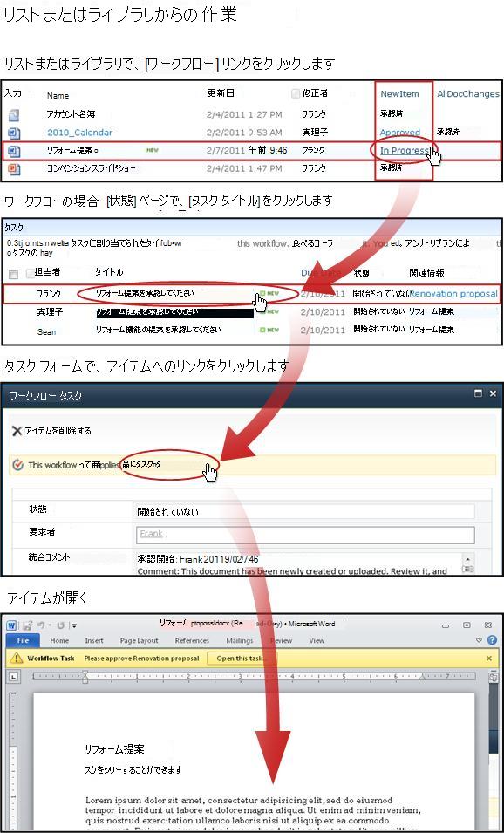Switch to the Home ribbon tab
The height and width of the screenshot is (833, 504).
(59, 641)
